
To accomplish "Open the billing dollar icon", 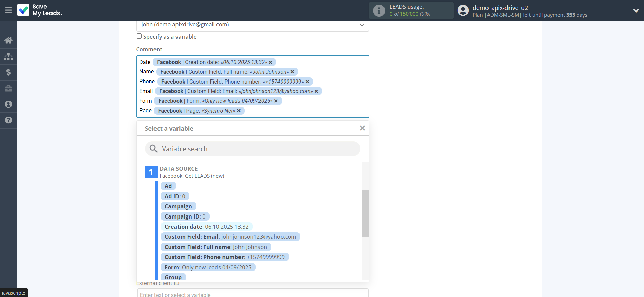I will [x=8, y=72].
